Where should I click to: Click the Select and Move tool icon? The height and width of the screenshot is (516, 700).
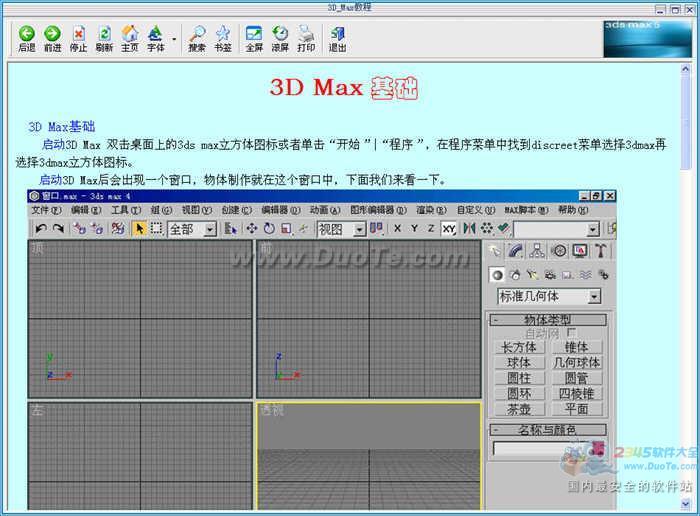pos(252,229)
